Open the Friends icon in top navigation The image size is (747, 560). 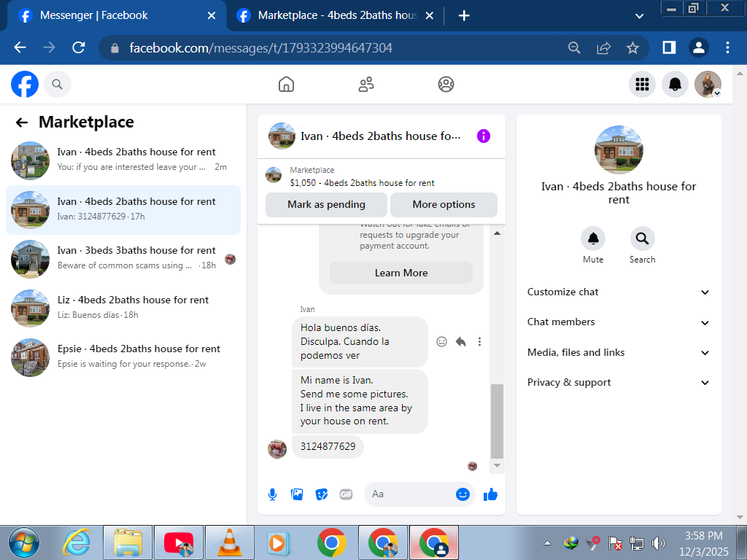(366, 85)
